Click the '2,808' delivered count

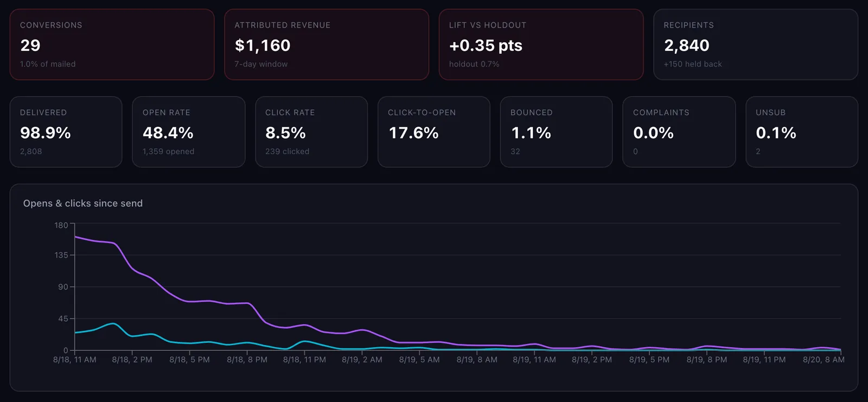(31, 151)
